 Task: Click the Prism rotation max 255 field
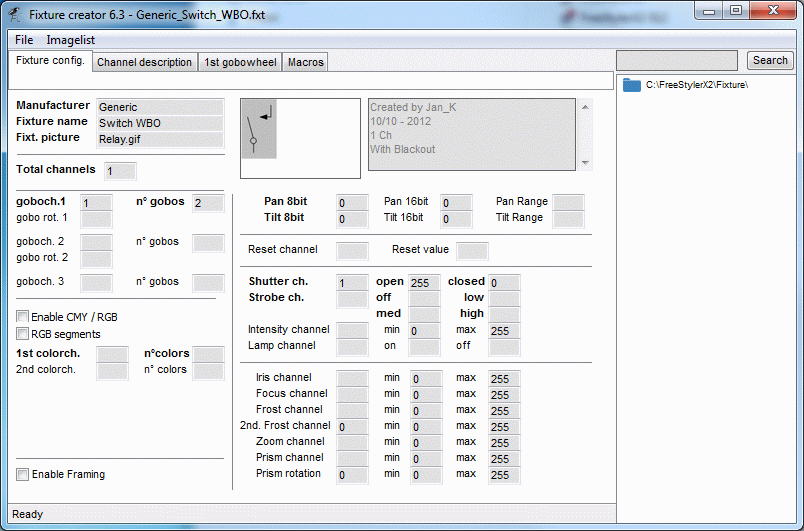coord(505,475)
